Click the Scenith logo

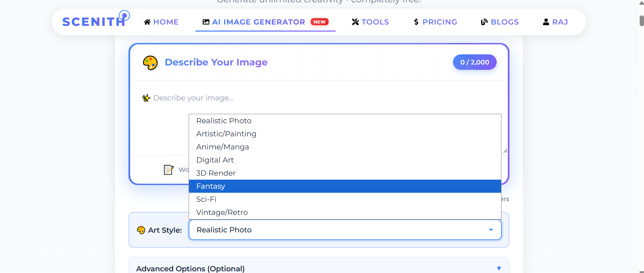94,21
